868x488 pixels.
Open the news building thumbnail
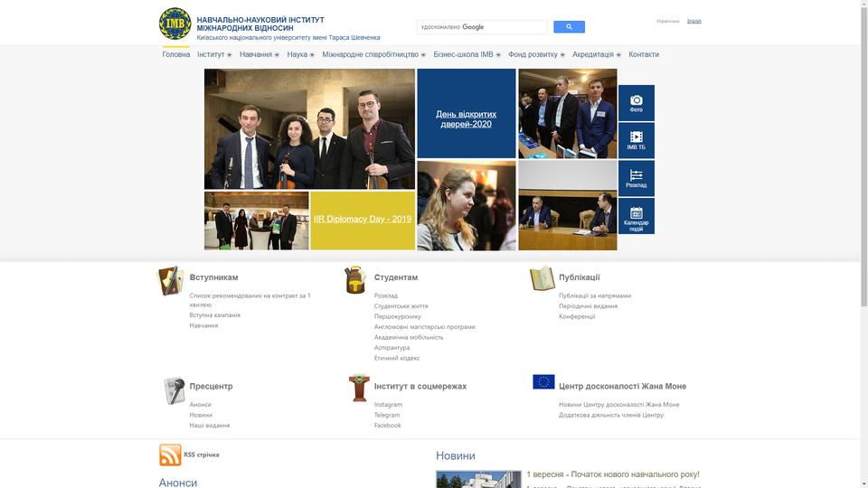(478, 479)
